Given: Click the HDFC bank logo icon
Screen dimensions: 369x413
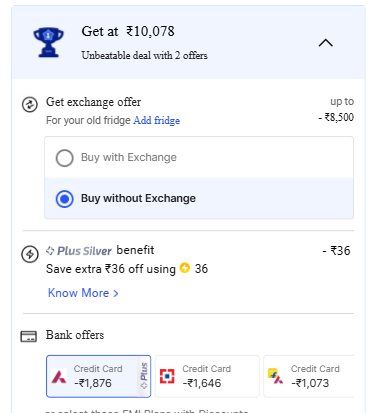Looking at the screenshot, I should (167, 376).
